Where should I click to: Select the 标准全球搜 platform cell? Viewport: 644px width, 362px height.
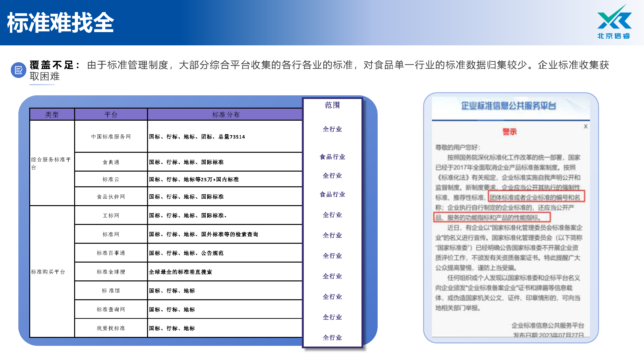point(111,272)
